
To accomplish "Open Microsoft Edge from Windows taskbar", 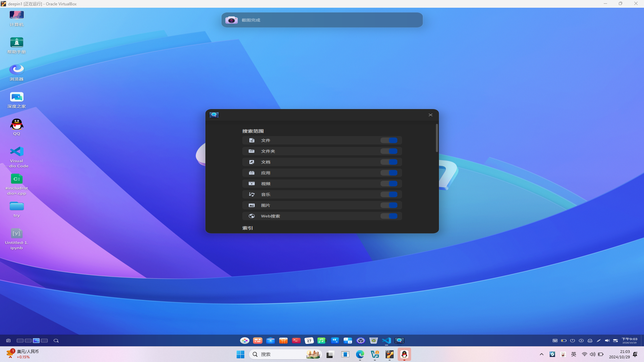I will (360, 354).
